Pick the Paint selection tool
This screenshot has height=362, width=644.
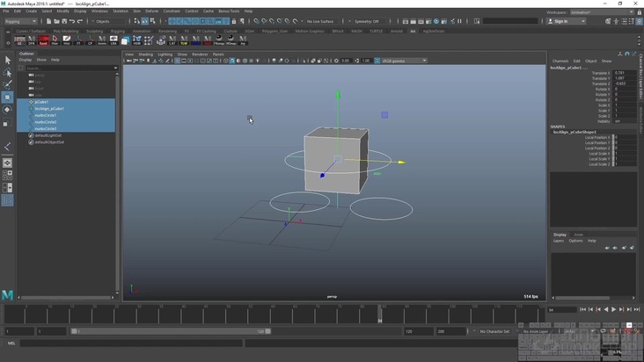7,85
